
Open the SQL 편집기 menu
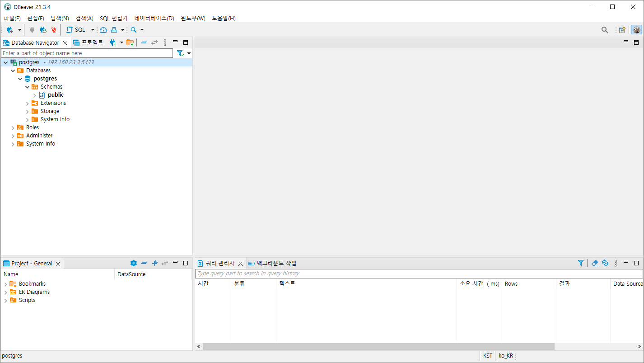click(x=113, y=19)
